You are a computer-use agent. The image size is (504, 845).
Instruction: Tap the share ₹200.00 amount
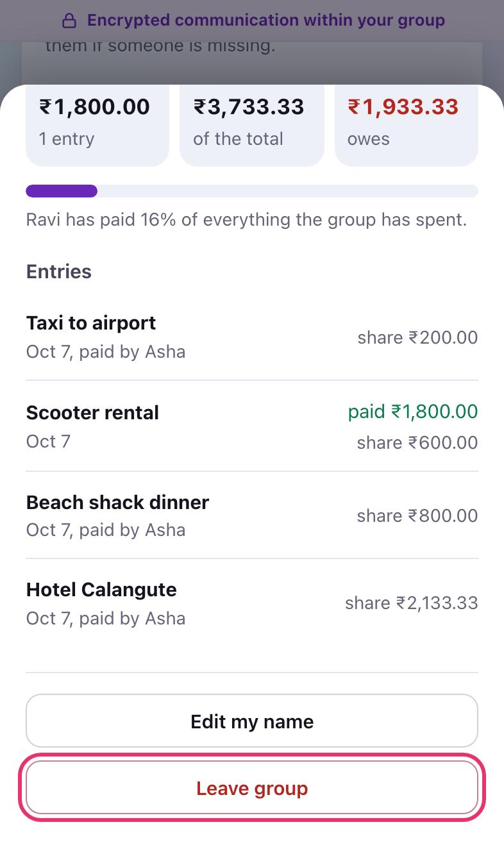[x=417, y=338]
